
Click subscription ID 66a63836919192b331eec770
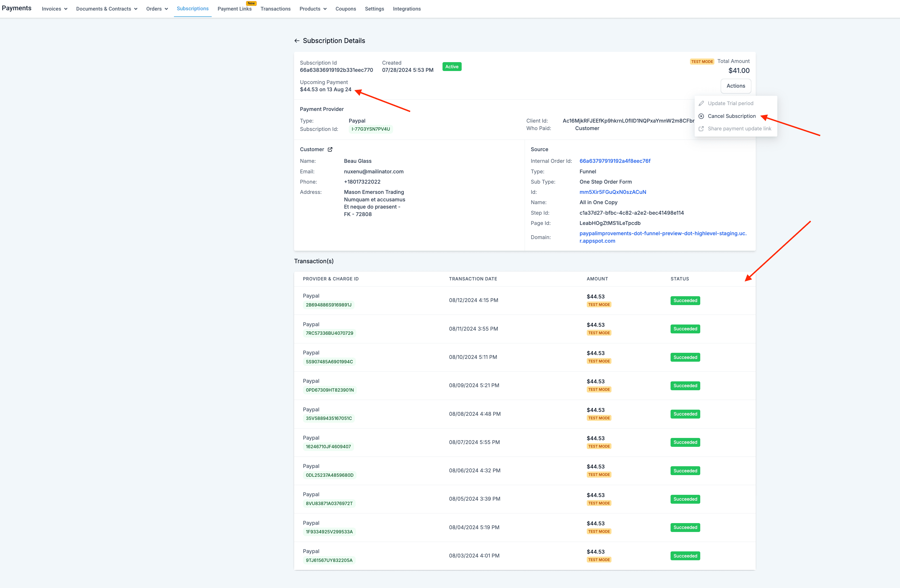pos(336,70)
